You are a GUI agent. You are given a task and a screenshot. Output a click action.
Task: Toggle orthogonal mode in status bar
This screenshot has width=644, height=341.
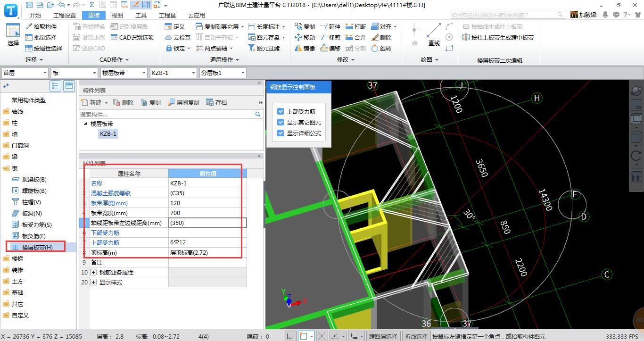[x=290, y=336]
